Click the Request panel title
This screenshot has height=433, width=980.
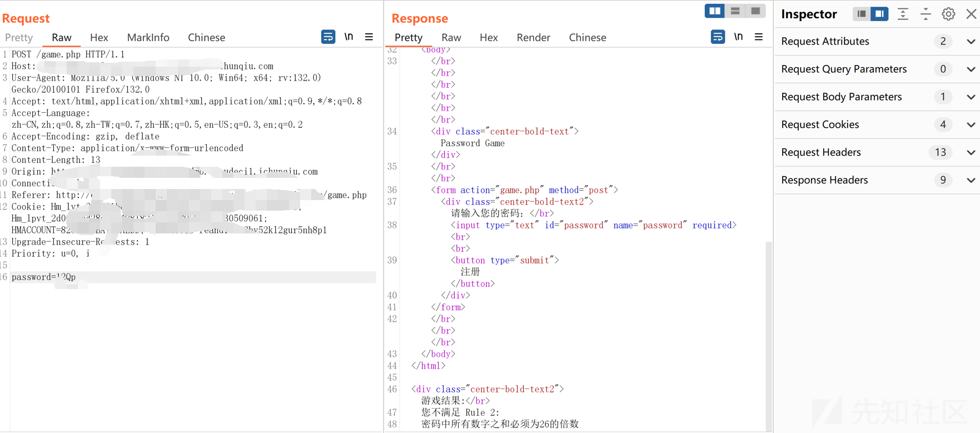pos(26,18)
